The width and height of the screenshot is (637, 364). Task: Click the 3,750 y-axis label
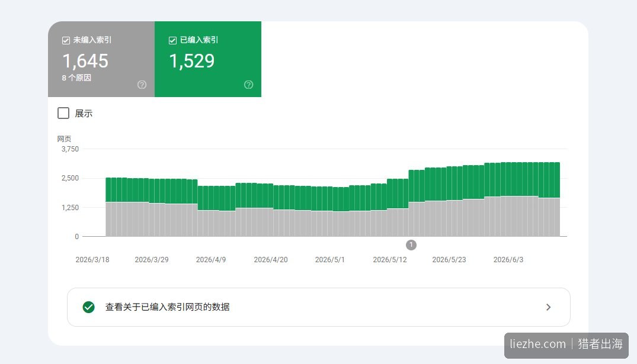pyautogui.click(x=70, y=149)
